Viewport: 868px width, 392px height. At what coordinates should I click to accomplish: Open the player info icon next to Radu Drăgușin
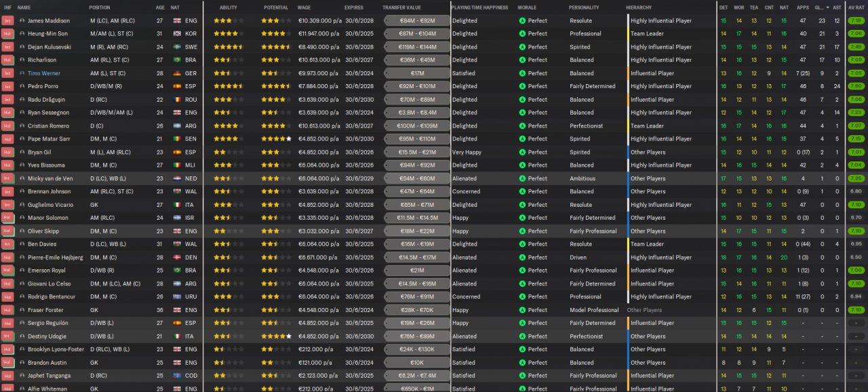point(22,100)
